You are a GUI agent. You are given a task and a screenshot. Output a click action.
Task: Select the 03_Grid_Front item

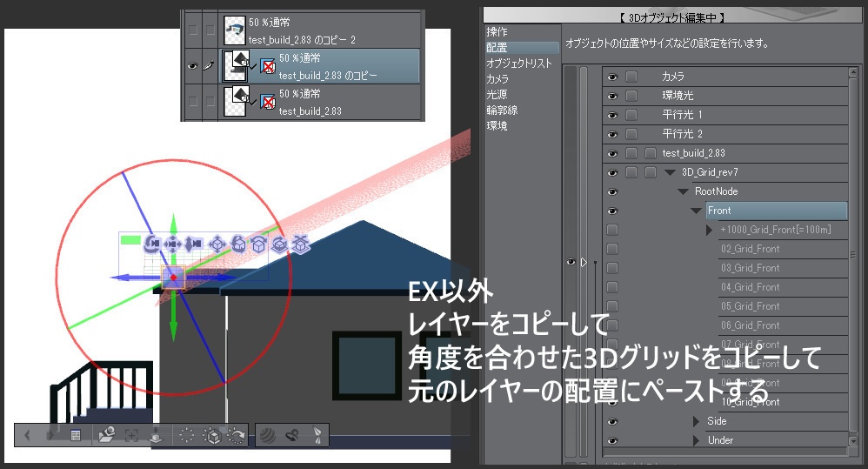[750, 268]
